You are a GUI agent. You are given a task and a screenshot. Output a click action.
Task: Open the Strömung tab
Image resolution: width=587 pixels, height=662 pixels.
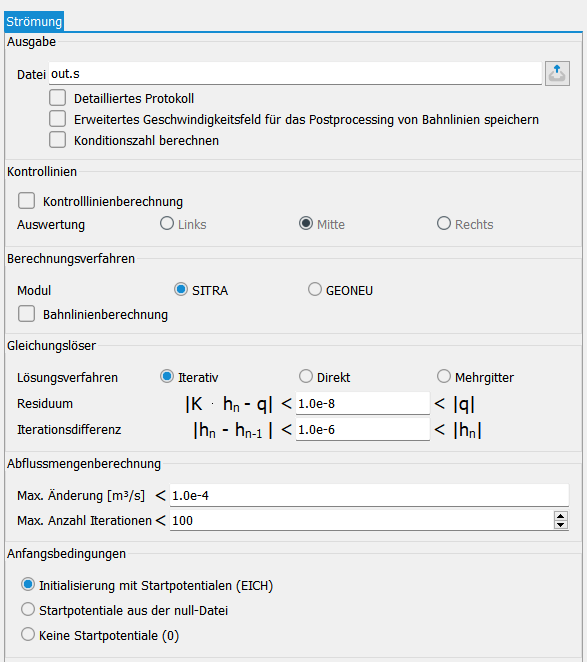34,22
